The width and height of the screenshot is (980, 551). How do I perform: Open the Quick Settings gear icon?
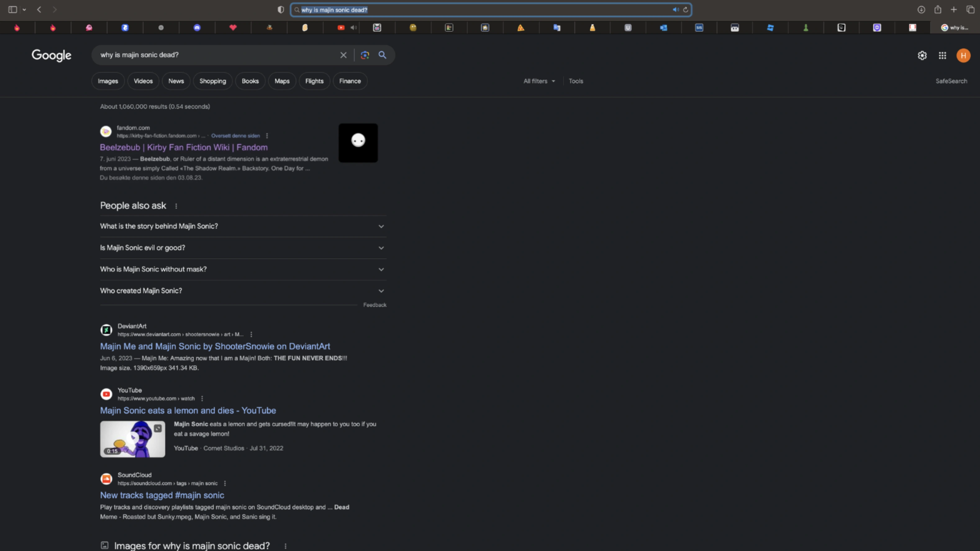click(x=922, y=56)
